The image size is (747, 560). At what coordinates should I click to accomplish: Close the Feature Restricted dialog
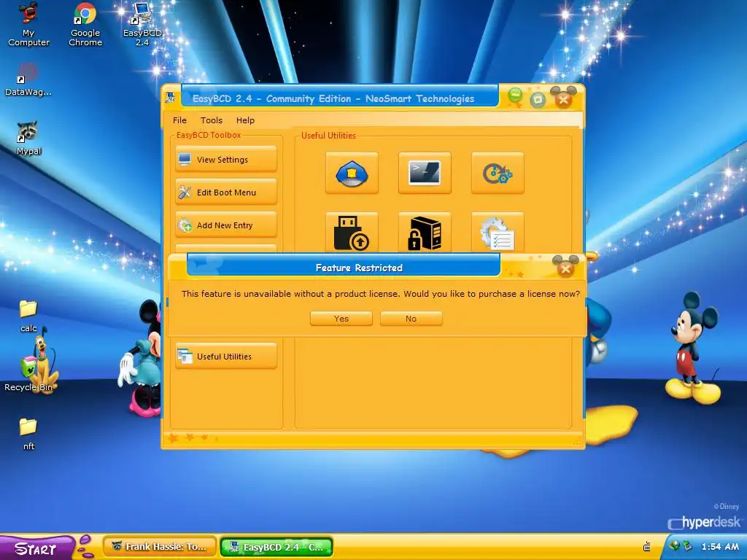click(x=565, y=269)
